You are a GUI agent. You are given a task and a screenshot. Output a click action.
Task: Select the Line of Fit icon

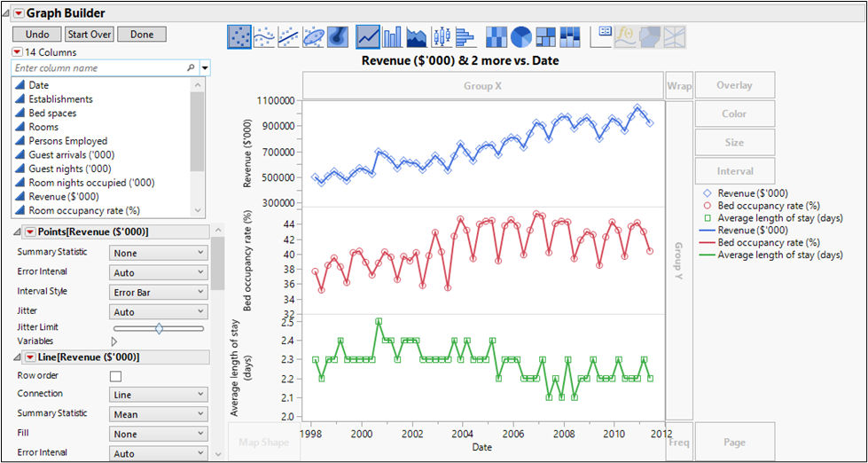288,36
